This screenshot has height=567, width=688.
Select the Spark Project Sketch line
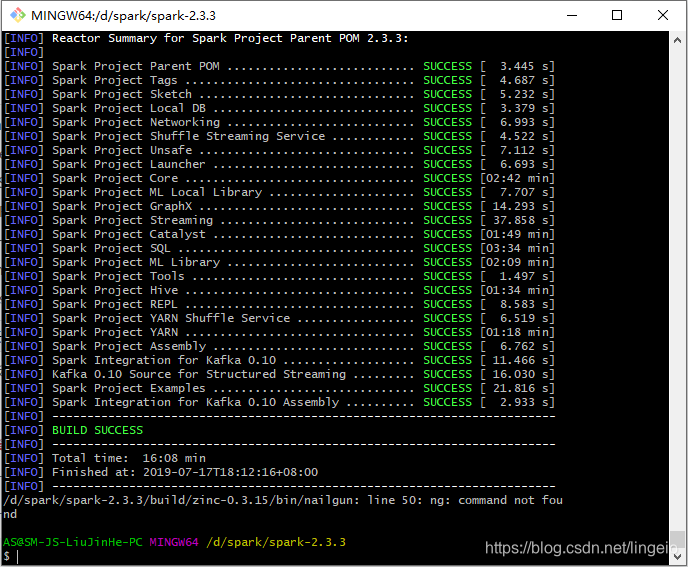point(280,94)
